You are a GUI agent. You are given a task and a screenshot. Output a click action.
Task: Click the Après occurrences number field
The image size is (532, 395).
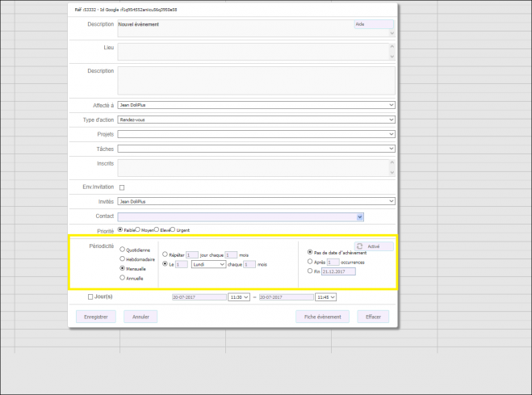(333, 263)
